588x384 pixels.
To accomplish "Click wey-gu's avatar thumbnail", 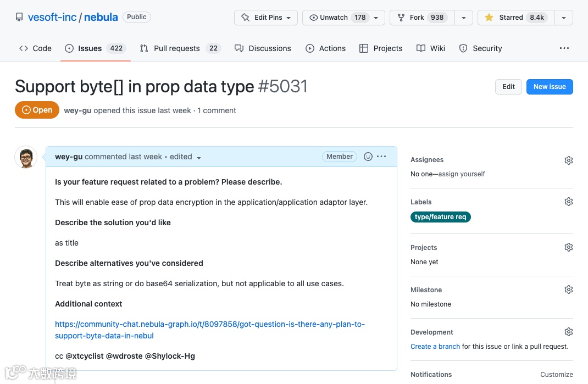I will [25, 158].
